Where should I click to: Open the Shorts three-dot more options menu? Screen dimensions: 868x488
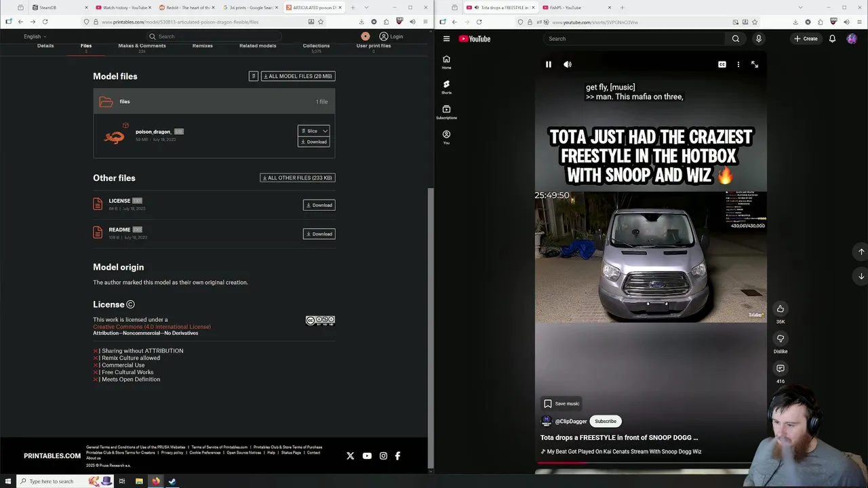coord(738,64)
